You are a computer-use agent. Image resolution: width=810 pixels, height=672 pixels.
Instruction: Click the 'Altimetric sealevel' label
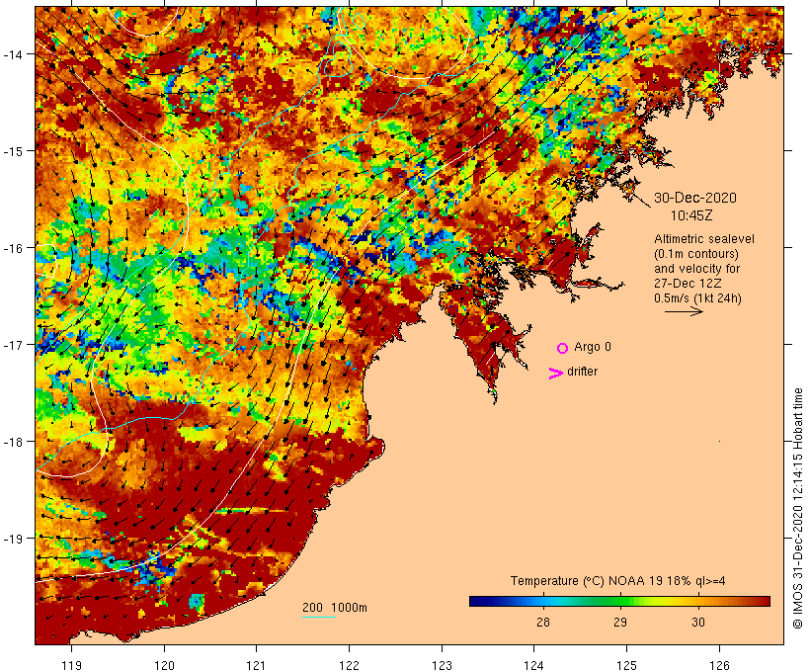point(704,239)
